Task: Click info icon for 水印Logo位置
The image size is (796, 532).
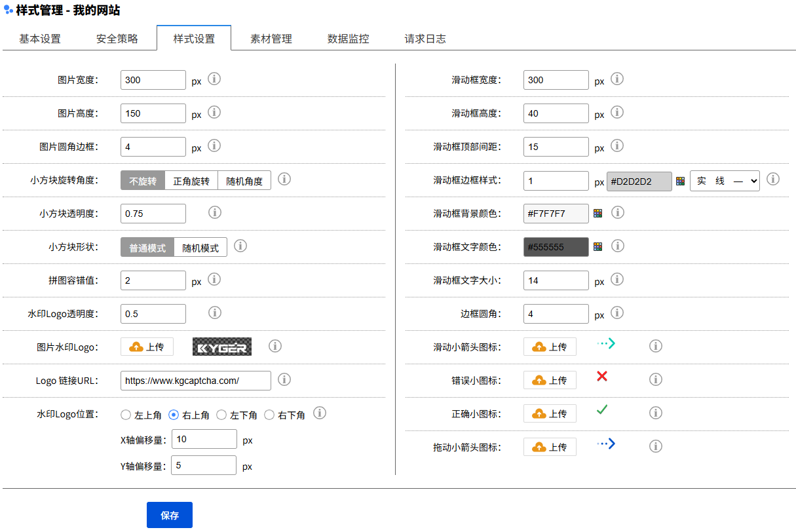Action: click(x=320, y=413)
